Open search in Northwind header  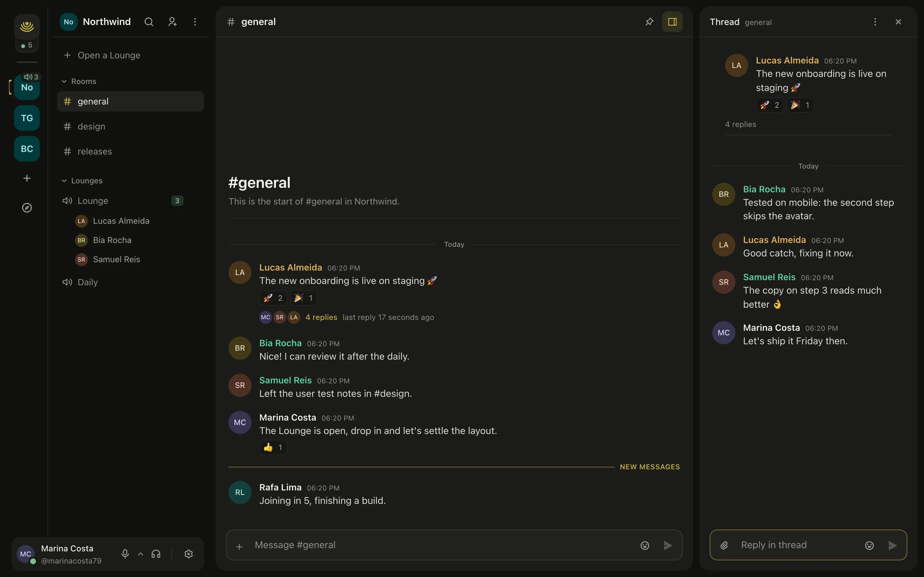(x=149, y=22)
